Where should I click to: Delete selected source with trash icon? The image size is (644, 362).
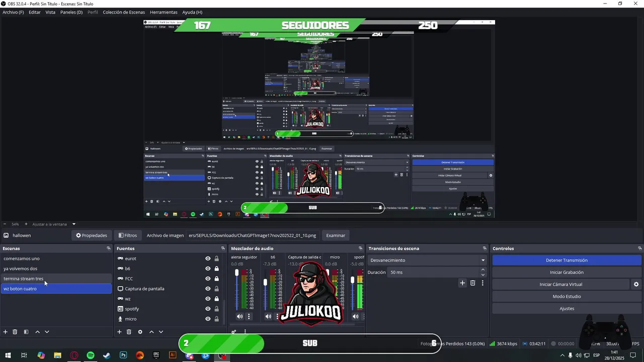coord(129,332)
